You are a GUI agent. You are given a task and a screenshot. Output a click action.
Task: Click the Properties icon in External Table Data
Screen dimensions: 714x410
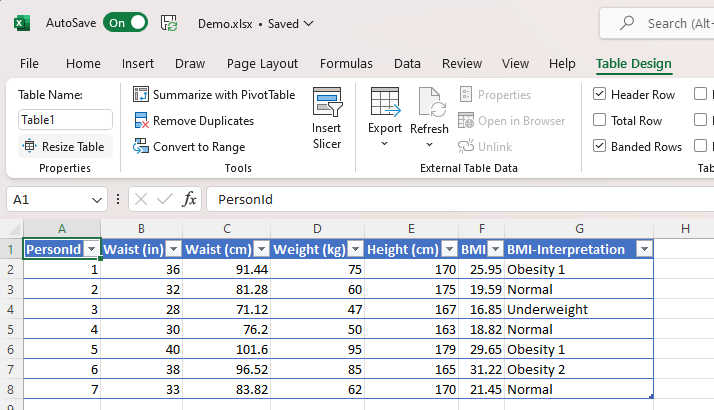coord(466,94)
